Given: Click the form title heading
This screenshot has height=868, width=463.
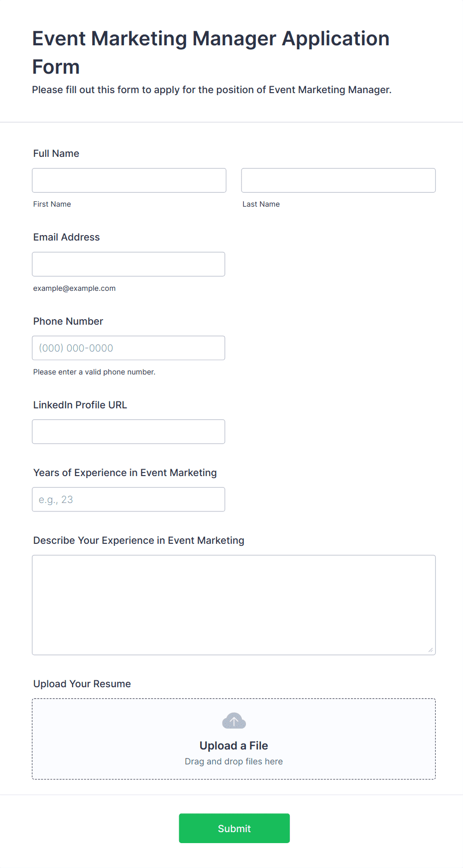Looking at the screenshot, I should (x=211, y=52).
